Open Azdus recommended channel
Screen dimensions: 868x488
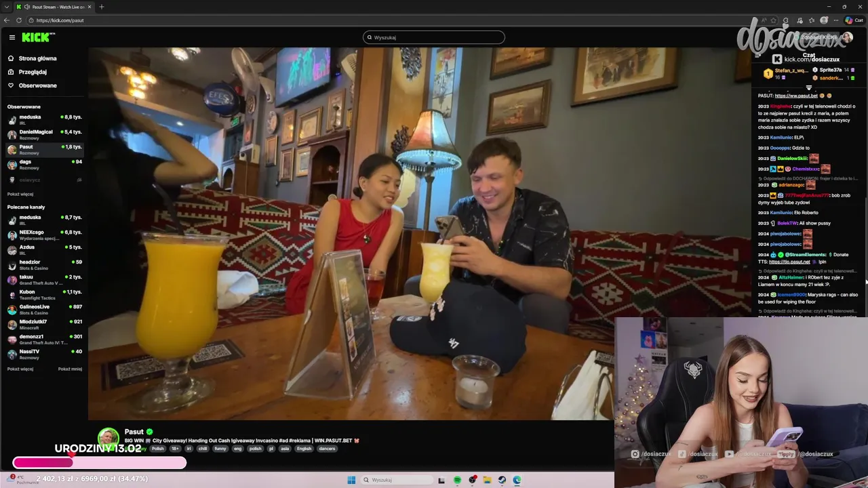point(44,249)
